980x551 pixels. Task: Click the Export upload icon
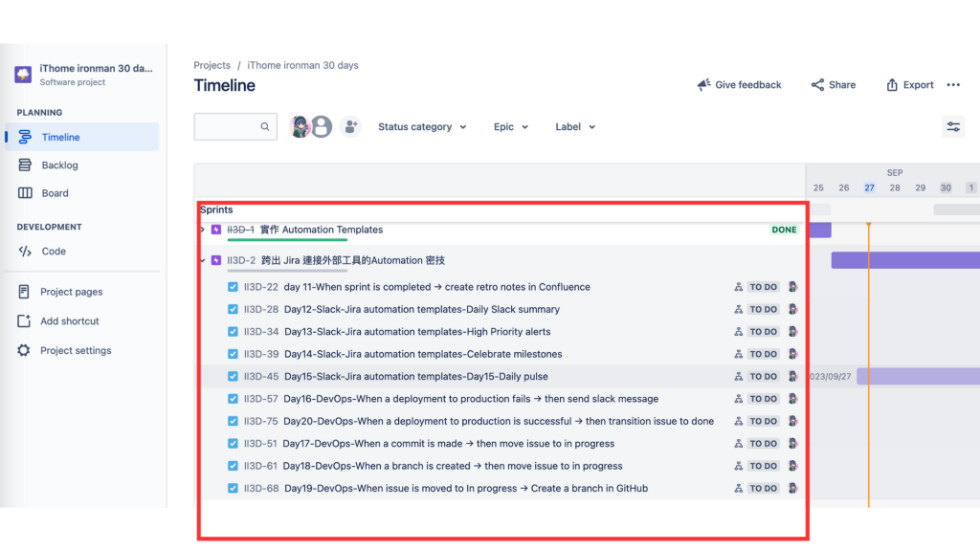[892, 85]
